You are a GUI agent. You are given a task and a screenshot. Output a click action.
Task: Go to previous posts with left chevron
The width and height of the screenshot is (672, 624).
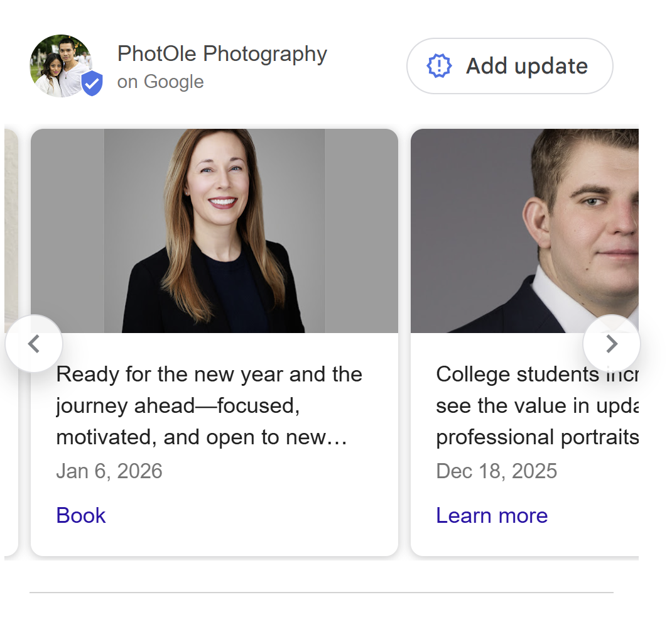34,344
